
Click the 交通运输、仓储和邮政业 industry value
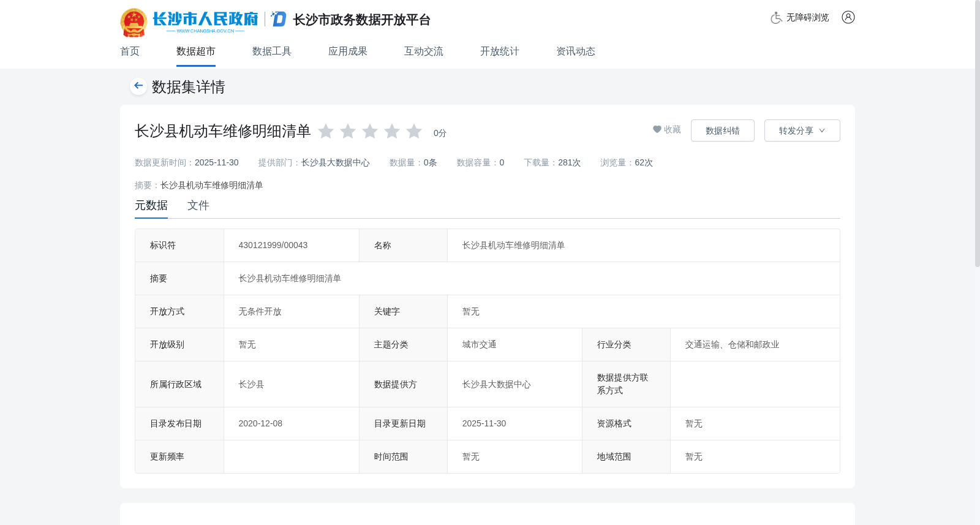[x=733, y=344]
